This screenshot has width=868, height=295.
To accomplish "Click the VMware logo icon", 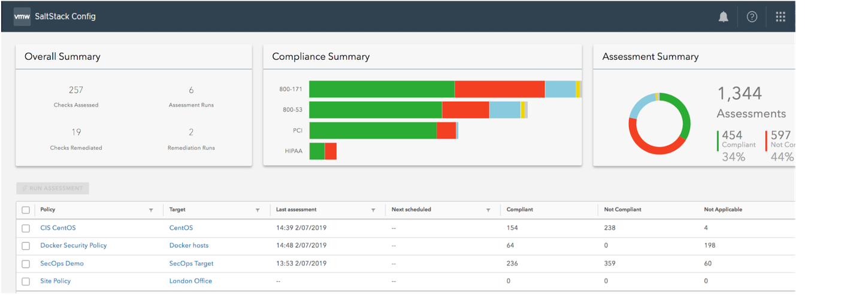I will click(x=22, y=17).
